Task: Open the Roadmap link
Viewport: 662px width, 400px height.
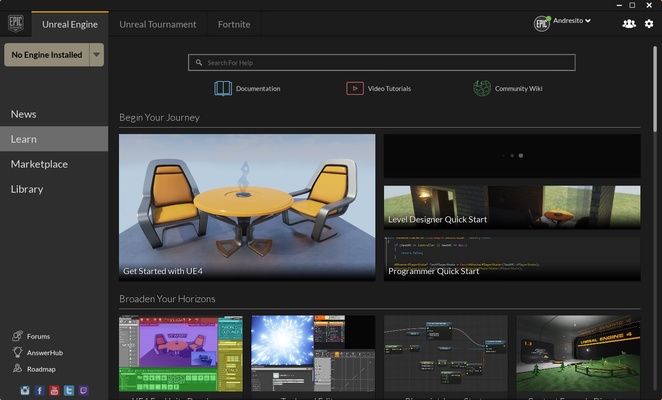Action: pos(41,369)
